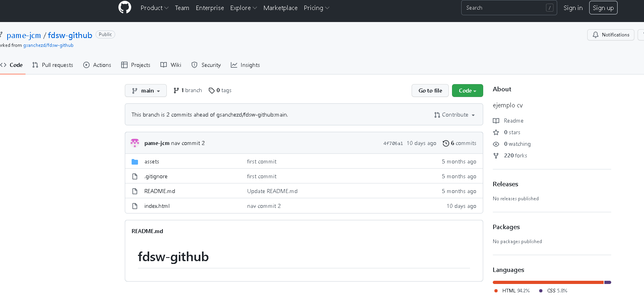This screenshot has height=308, width=644.
Task: Focus the Search input field
Action: click(x=504, y=8)
